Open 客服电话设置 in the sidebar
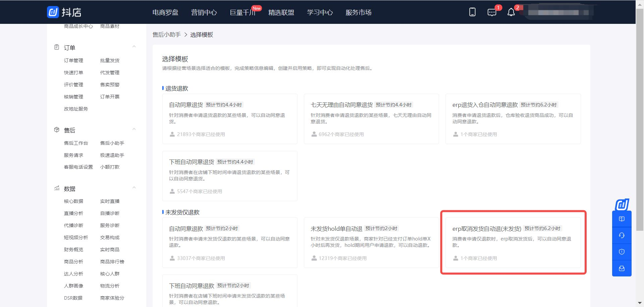 (78, 167)
